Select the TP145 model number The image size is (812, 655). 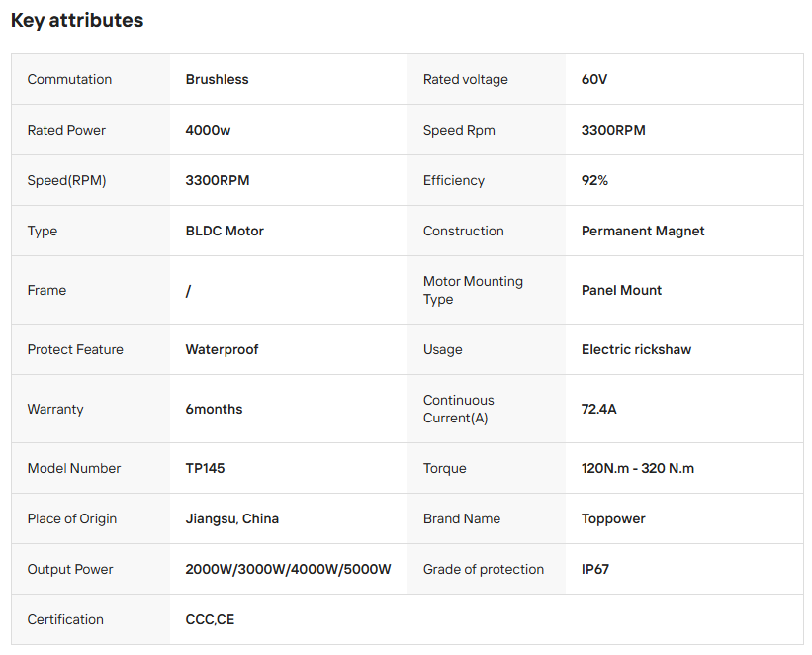205,468
